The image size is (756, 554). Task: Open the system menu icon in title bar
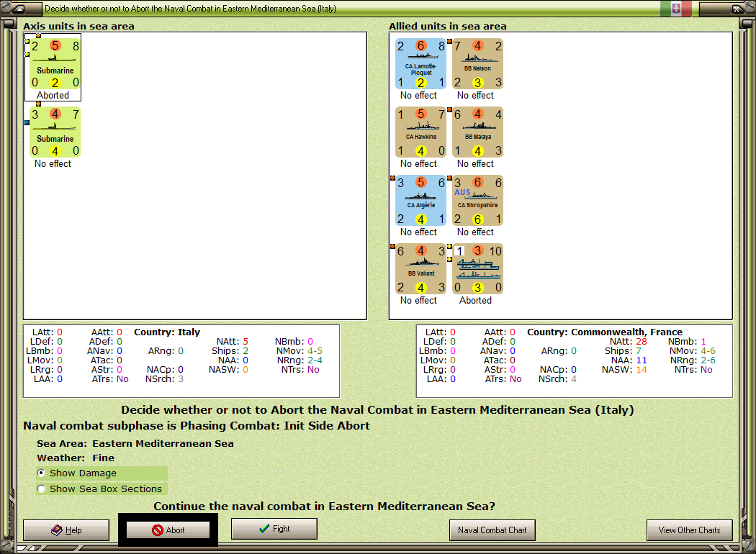(x=19, y=8)
